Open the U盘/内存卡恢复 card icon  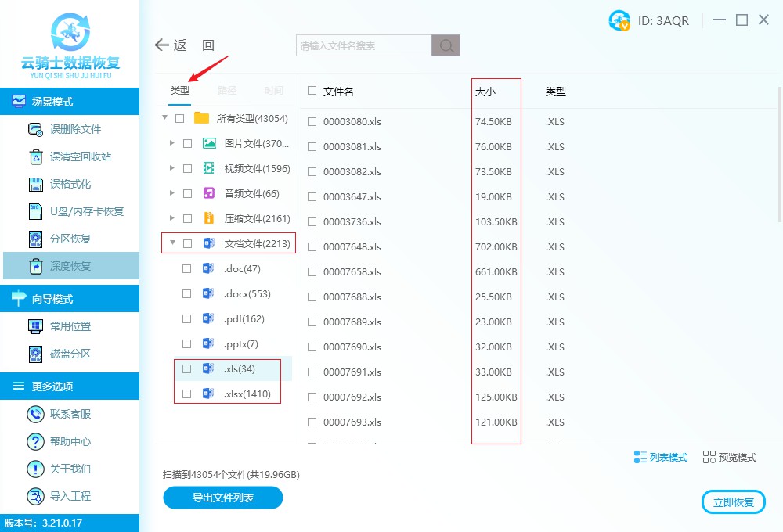35,211
